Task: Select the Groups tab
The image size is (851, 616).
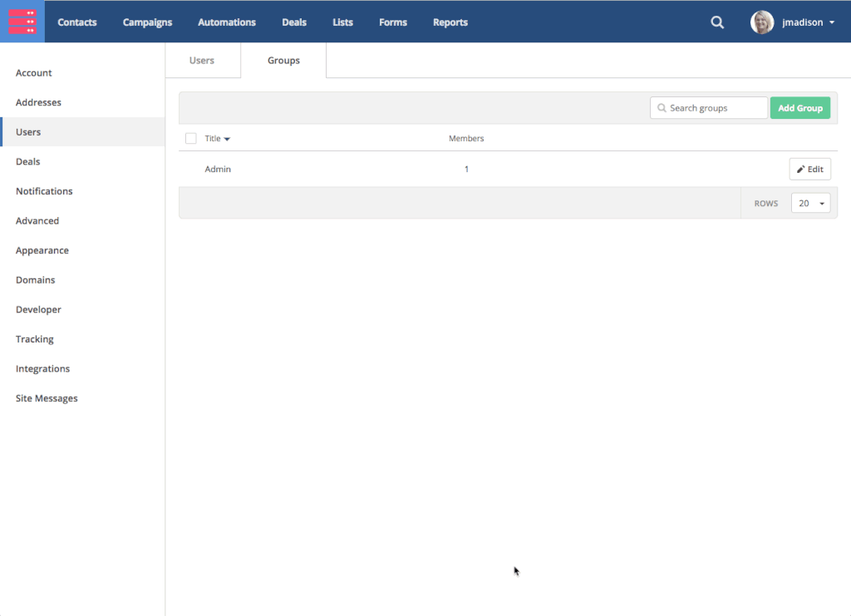Action: tap(283, 61)
